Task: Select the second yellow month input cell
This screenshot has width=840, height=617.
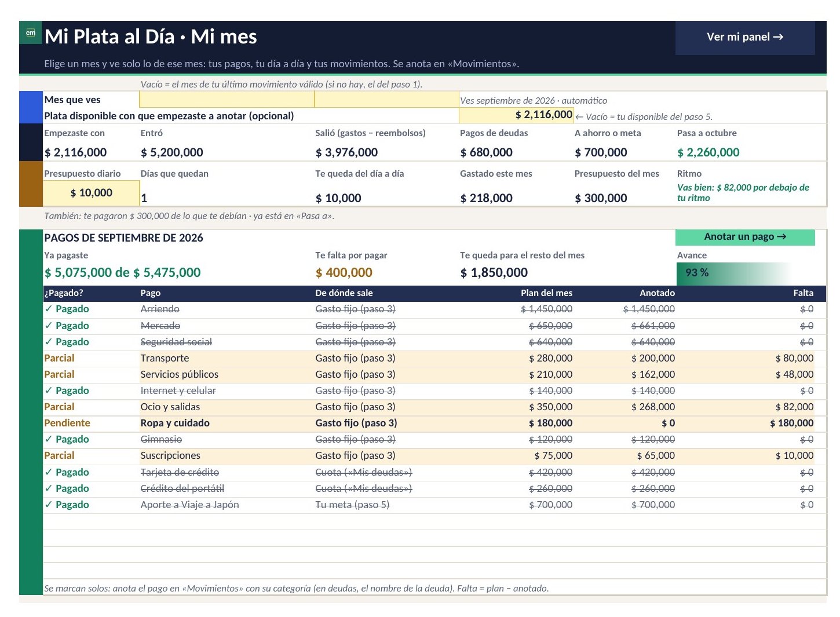Action: [386, 100]
